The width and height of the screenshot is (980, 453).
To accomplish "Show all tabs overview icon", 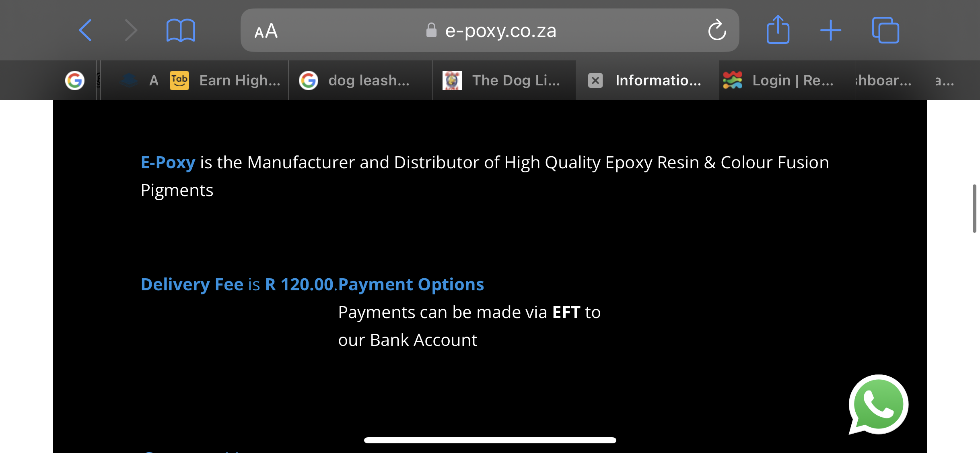I will click(885, 30).
